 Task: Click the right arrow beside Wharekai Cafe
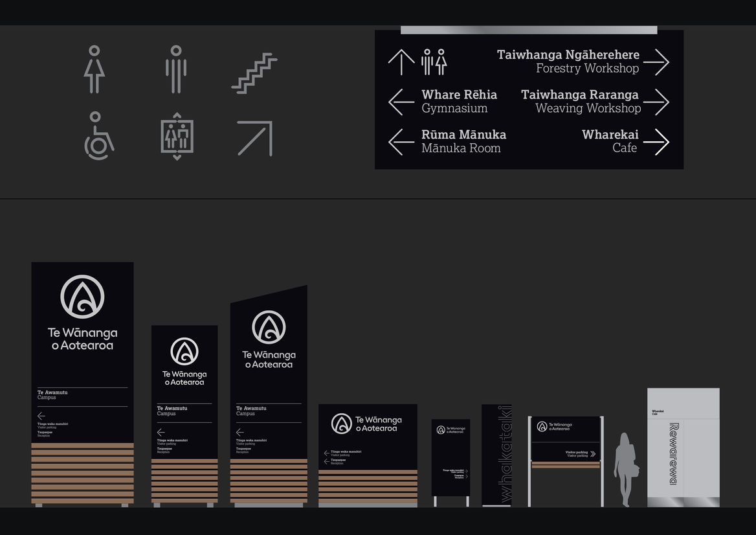[656, 142]
